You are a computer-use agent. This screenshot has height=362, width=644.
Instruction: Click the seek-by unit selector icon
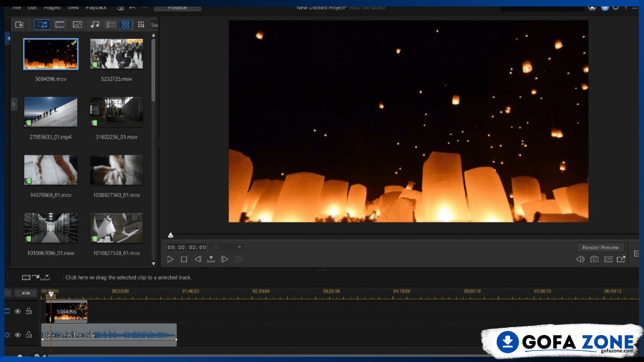(x=211, y=259)
